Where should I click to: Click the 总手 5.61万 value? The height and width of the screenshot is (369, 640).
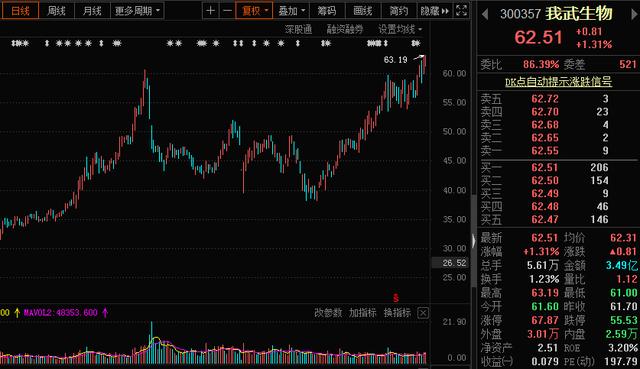pyautogui.click(x=542, y=266)
